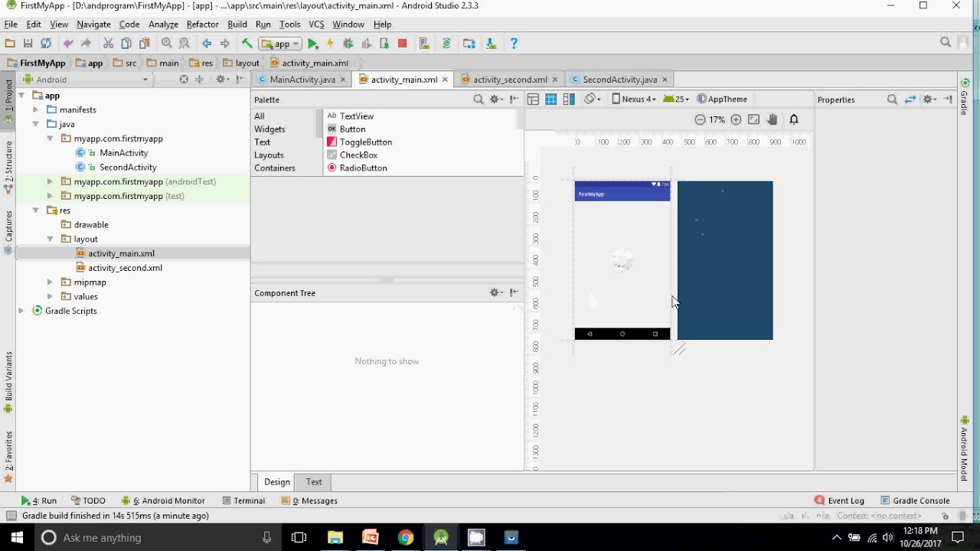
Task: Click the warnings bell icon
Action: (794, 119)
